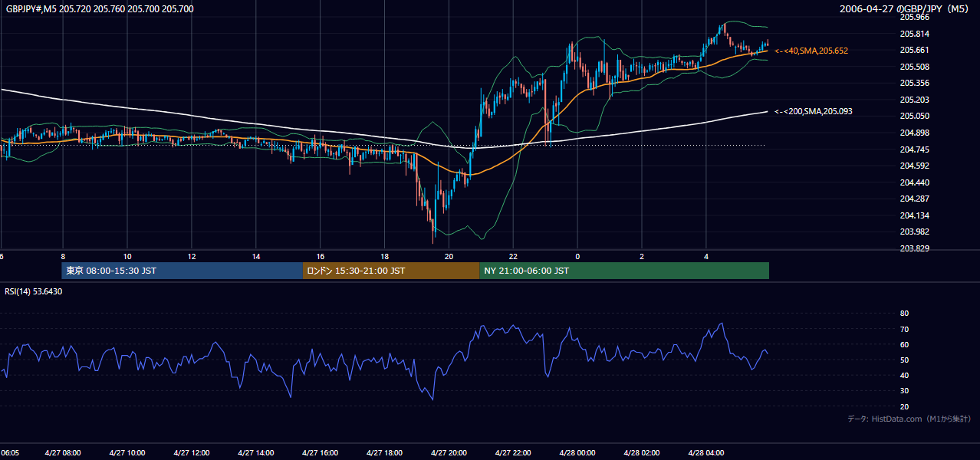Click the 203.829 price axis label
This screenshot has width=980, height=460.
tap(915, 248)
